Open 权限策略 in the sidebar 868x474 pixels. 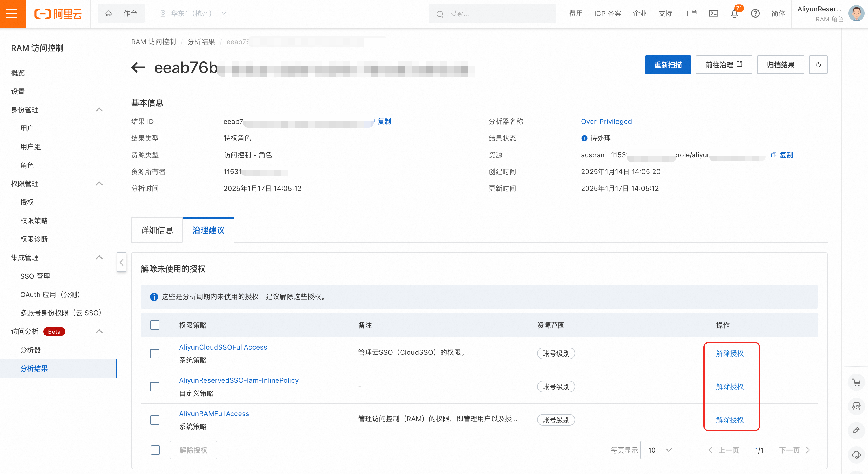(x=34, y=221)
